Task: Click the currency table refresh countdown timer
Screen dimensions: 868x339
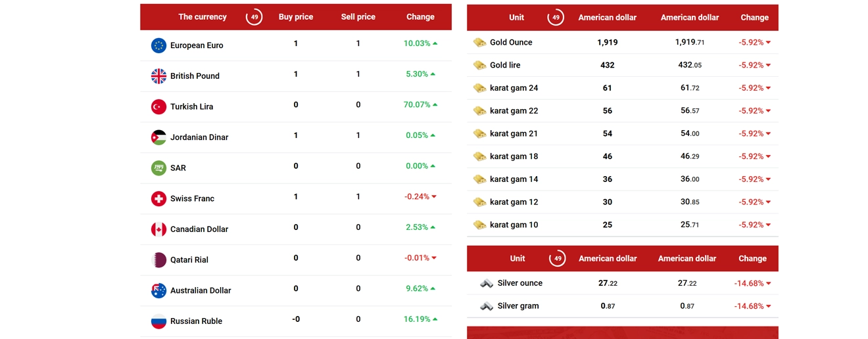Action: pyautogui.click(x=254, y=17)
